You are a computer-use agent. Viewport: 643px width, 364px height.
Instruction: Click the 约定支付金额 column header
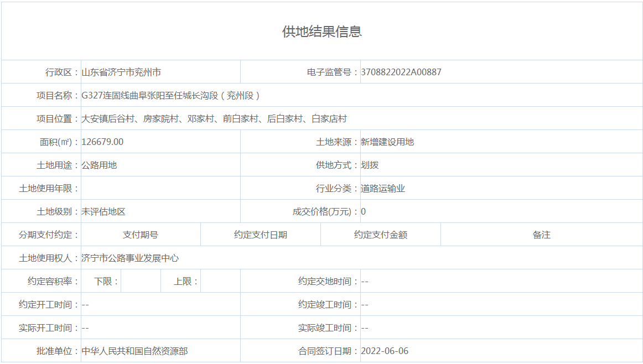click(x=381, y=235)
